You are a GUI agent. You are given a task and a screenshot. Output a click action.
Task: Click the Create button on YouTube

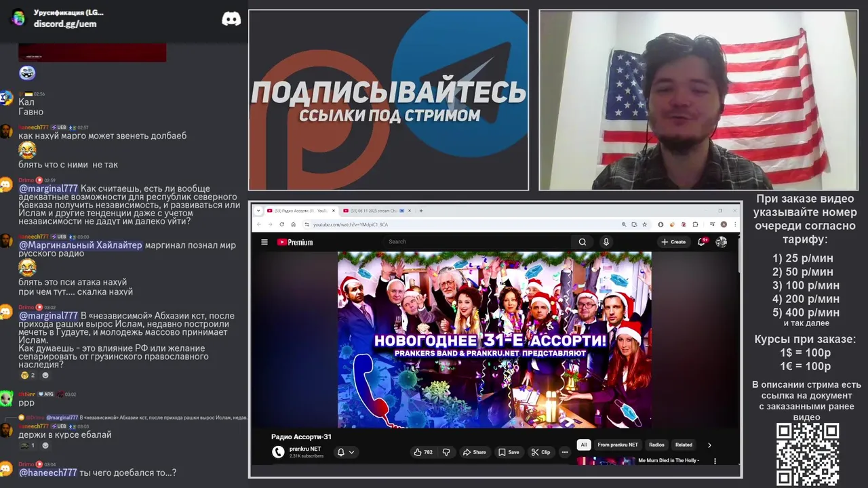(x=674, y=242)
